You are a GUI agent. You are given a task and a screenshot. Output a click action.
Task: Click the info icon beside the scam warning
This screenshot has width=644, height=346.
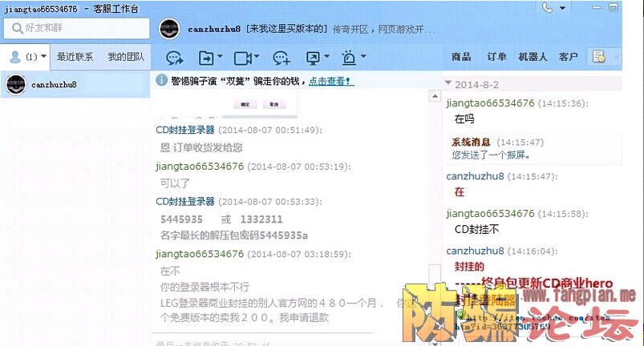pyautogui.click(x=161, y=81)
